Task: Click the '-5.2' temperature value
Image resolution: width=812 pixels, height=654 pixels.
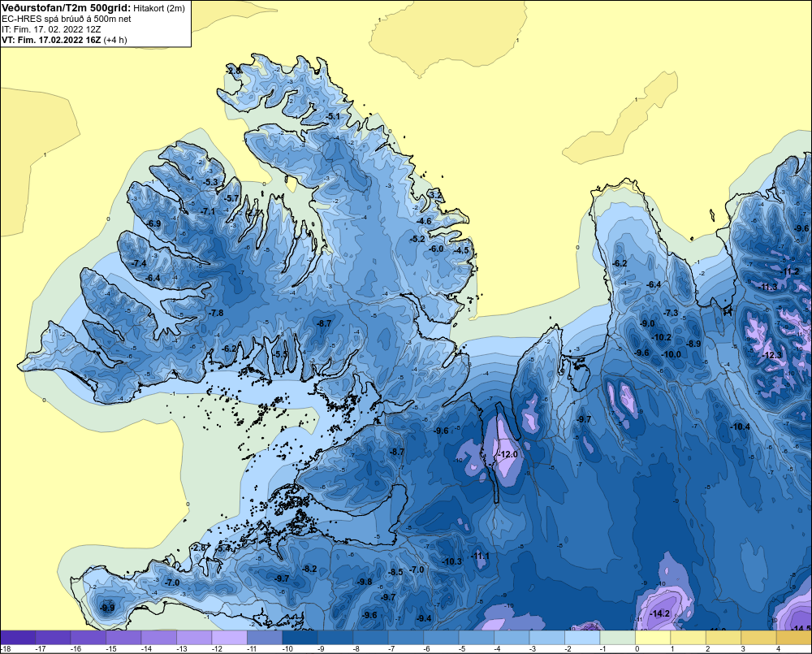Action: point(417,239)
